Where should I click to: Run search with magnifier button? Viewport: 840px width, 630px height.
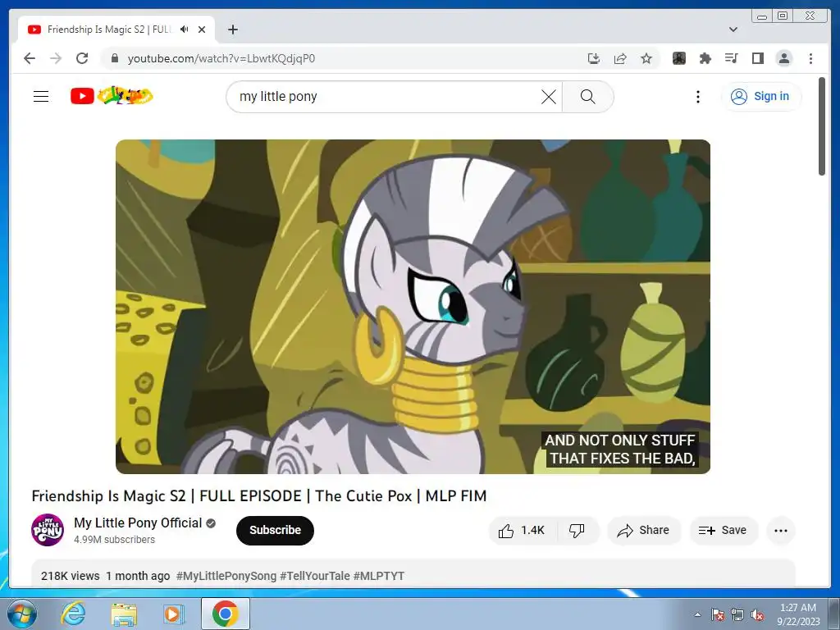[x=587, y=97]
